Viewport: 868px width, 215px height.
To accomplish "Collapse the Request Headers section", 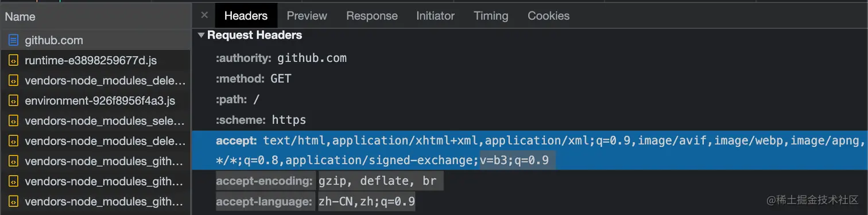I will 201,35.
